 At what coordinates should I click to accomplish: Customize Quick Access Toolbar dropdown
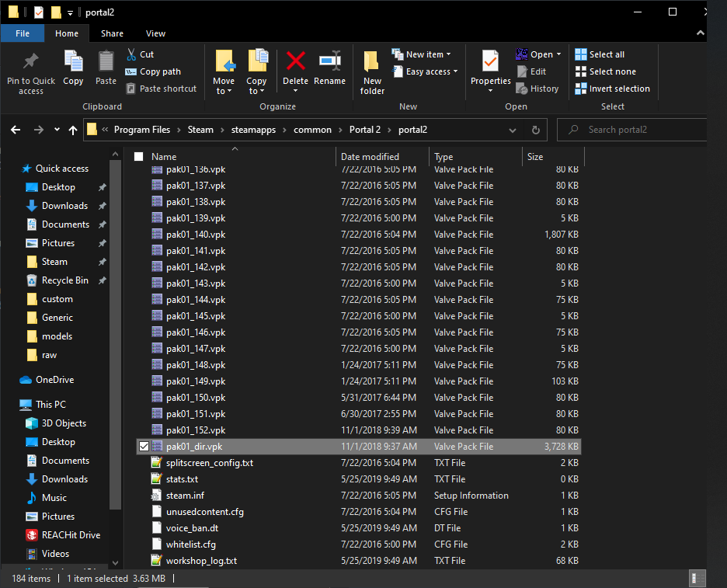(x=70, y=12)
